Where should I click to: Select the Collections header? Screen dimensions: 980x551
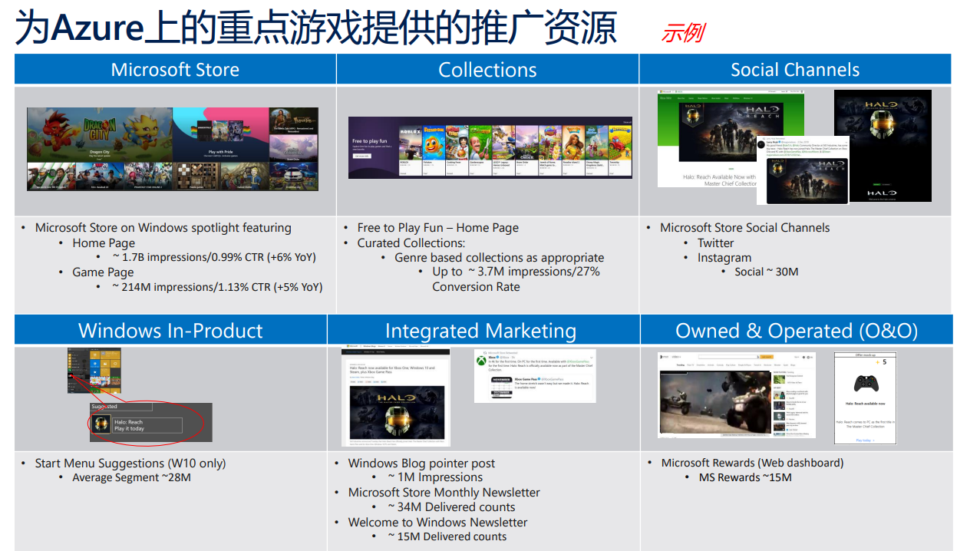487,69
